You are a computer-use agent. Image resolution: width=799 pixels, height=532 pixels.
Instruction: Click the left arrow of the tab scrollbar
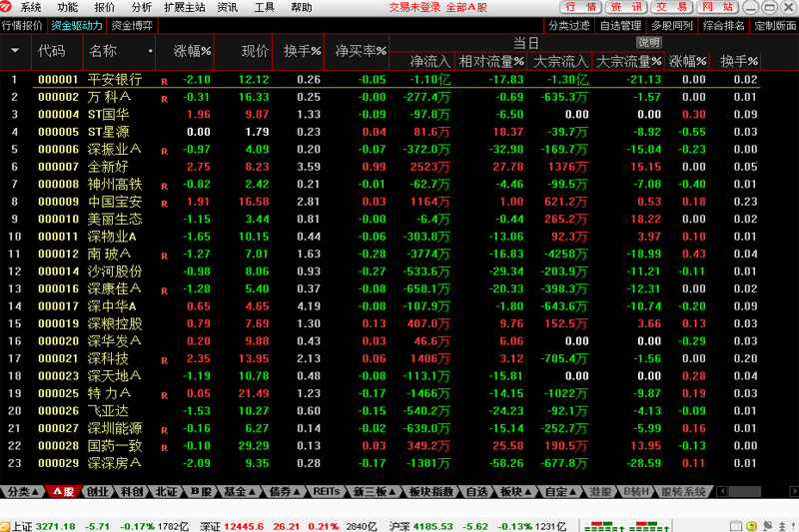[x=721, y=491]
